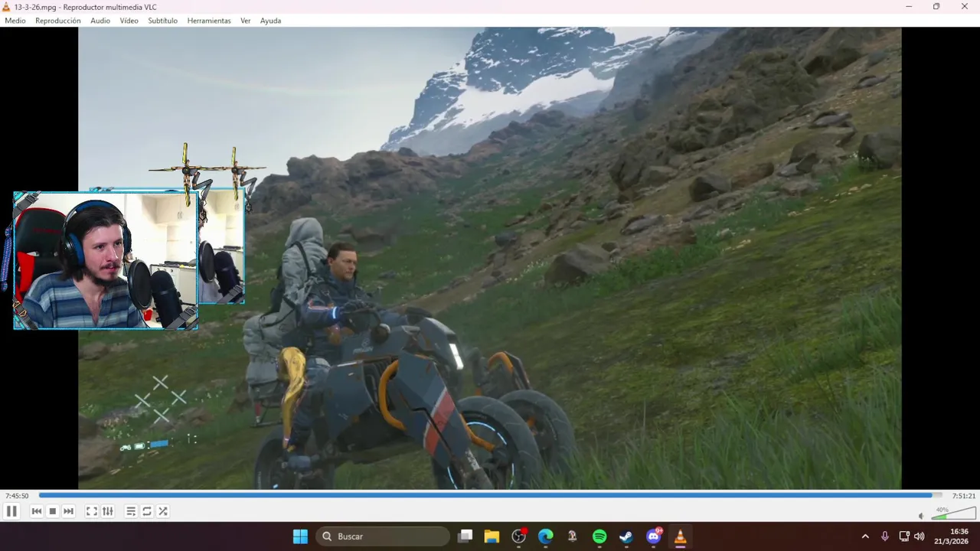Image resolution: width=980 pixels, height=551 pixels.
Task: Open network status tray icon
Action: pos(904,536)
